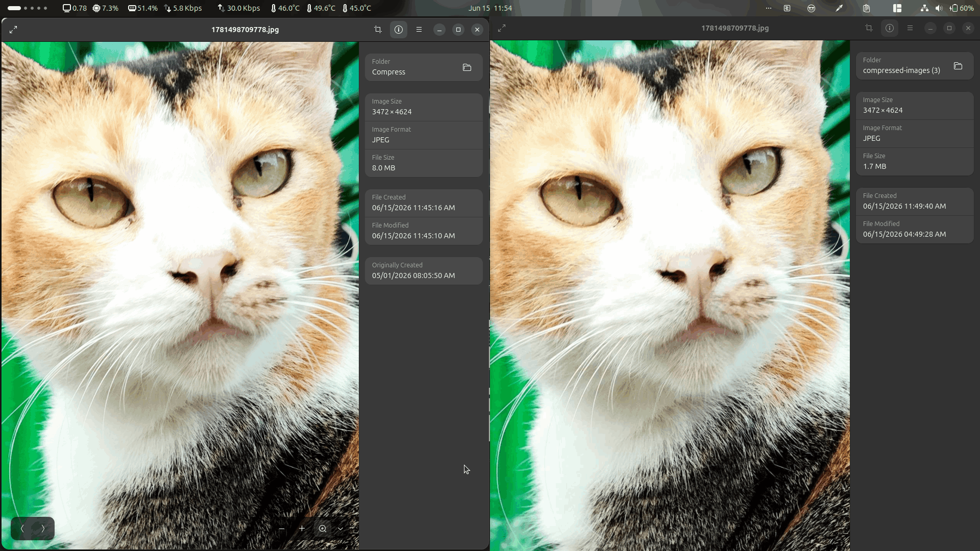Click the 46.0°C temperature indicator

click(x=285, y=8)
